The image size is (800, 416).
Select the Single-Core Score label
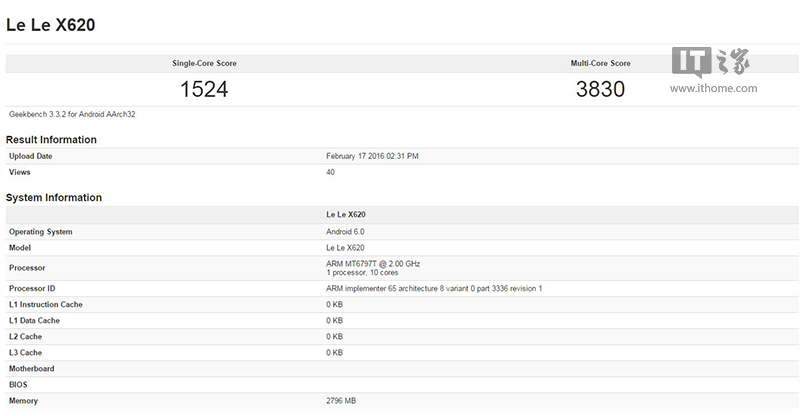tap(204, 63)
